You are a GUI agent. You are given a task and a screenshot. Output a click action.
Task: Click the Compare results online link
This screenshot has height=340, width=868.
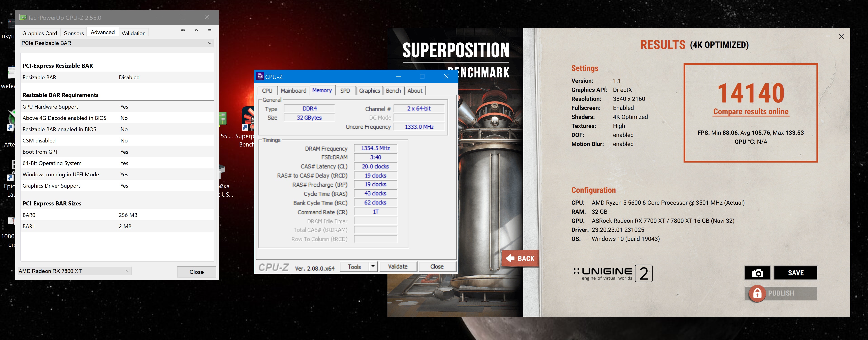point(751,112)
